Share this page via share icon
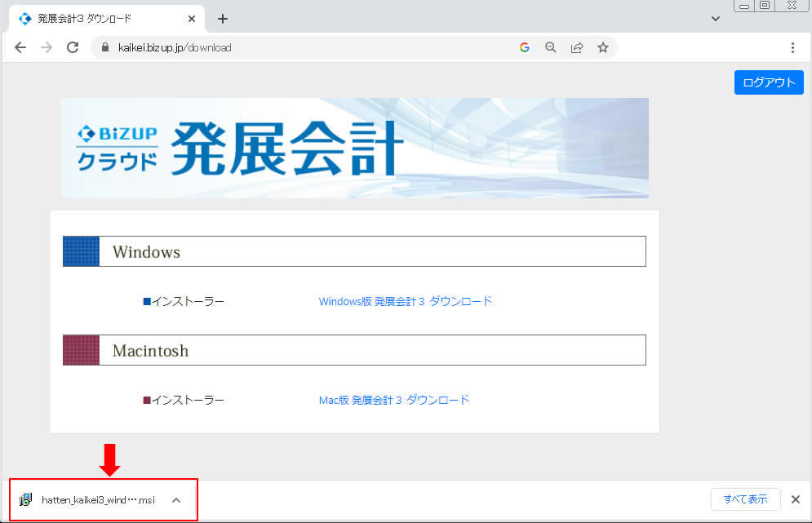The height and width of the screenshot is (523, 812). pyautogui.click(x=577, y=47)
